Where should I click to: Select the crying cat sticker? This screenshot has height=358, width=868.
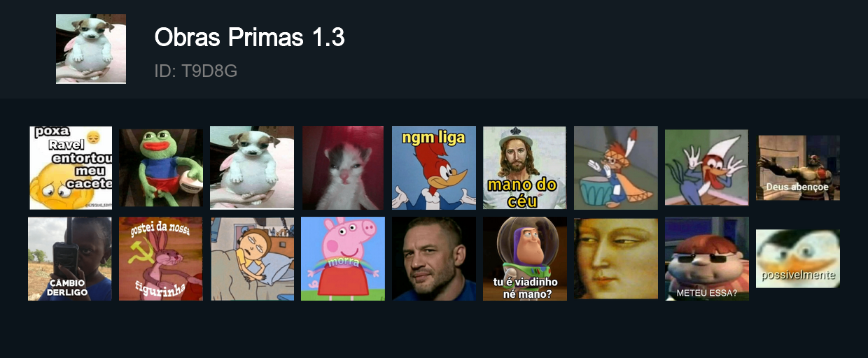tap(343, 168)
